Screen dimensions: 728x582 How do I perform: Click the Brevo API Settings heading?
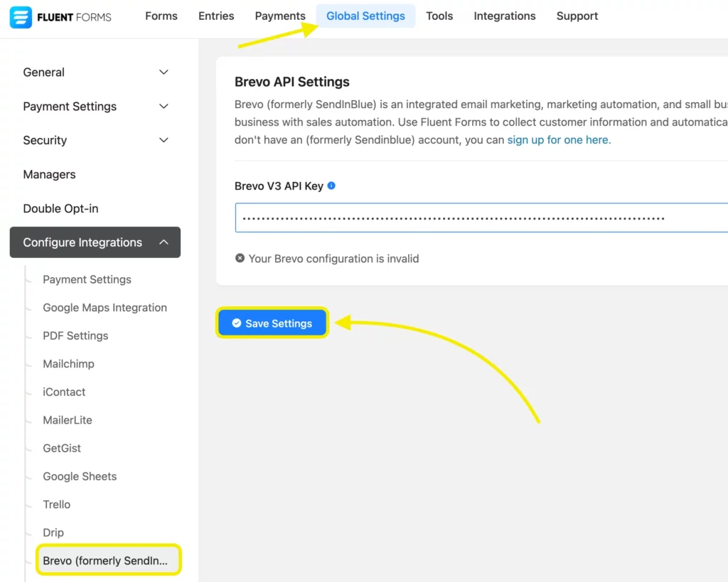coord(291,82)
